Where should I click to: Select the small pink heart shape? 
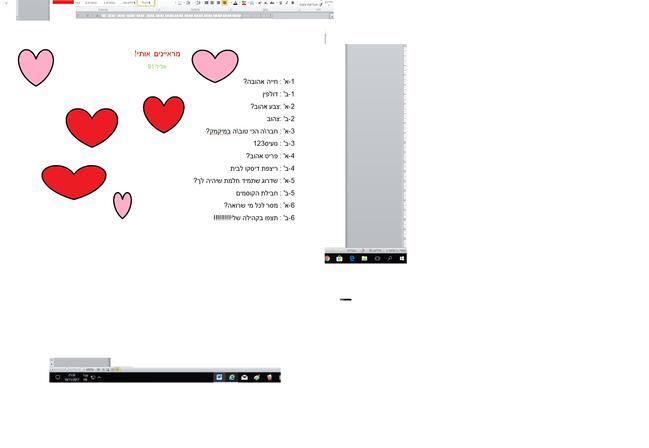click(x=122, y=204)
